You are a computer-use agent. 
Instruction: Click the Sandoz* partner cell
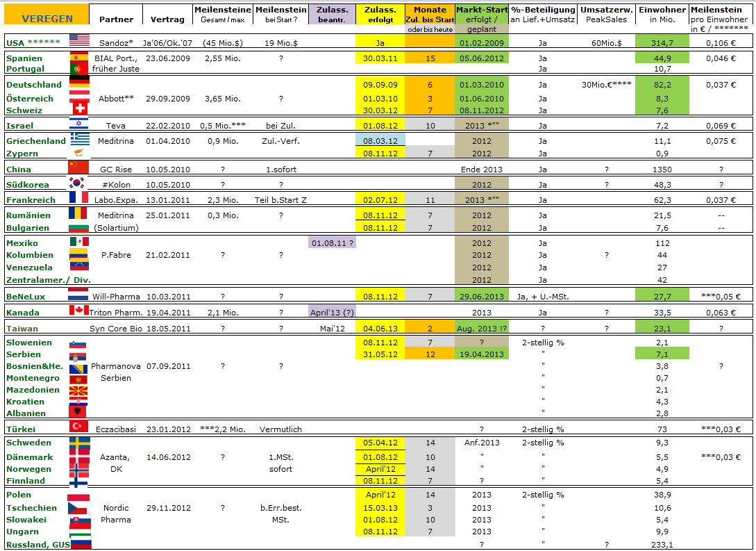pos(116,43)
